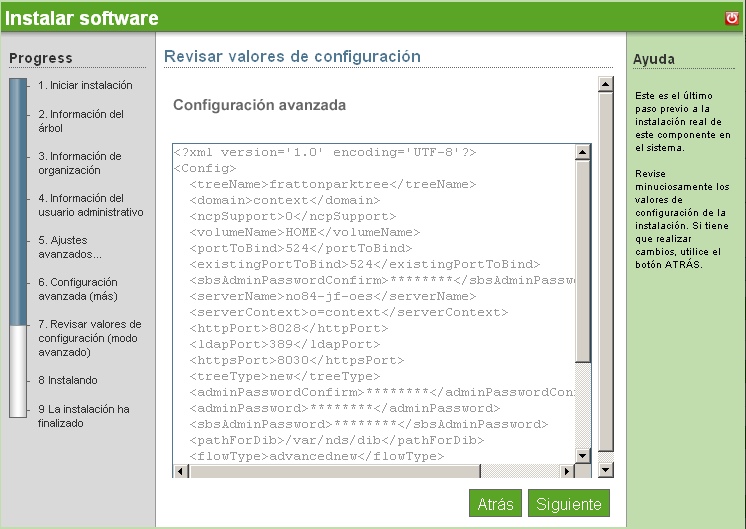Click the Instalar software header title
Image resolution: width=746 pixels, height=529 pixels.
click(x=81, y=18)
